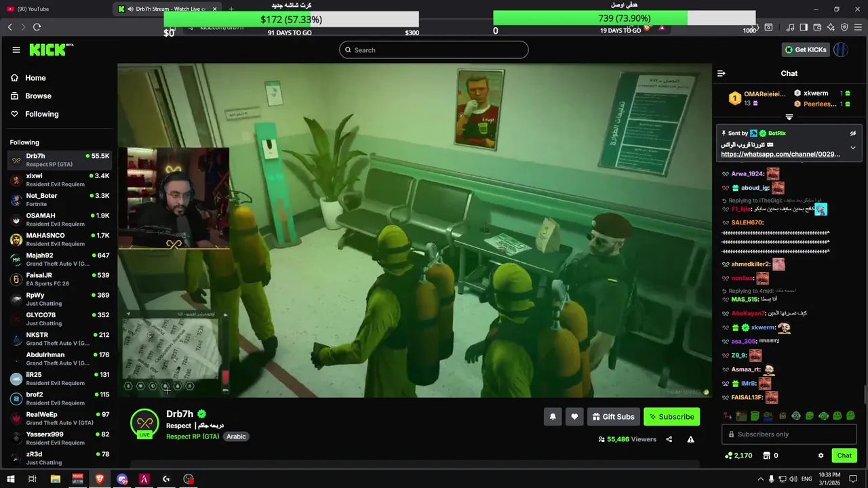This screenshot has width=868, height=488.
Task: Enable notifications with the bell button
Action: (553, 417)
